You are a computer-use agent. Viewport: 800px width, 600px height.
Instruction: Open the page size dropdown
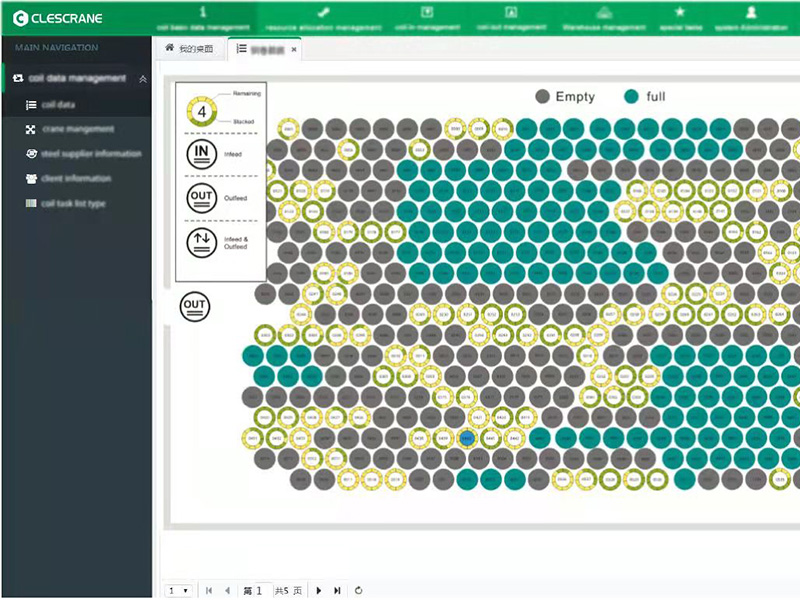178,590
